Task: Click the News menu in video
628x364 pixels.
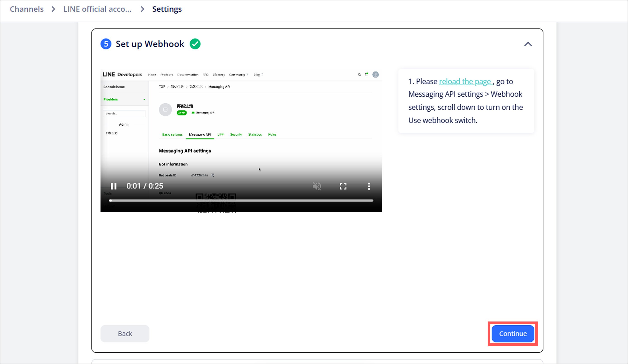Action: [x=152, y=75]
